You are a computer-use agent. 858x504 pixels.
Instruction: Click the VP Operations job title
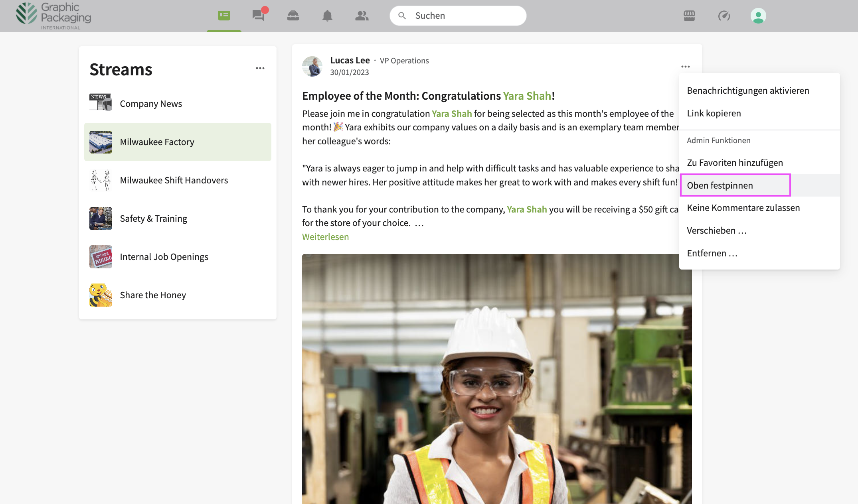(x=404, y=61)
